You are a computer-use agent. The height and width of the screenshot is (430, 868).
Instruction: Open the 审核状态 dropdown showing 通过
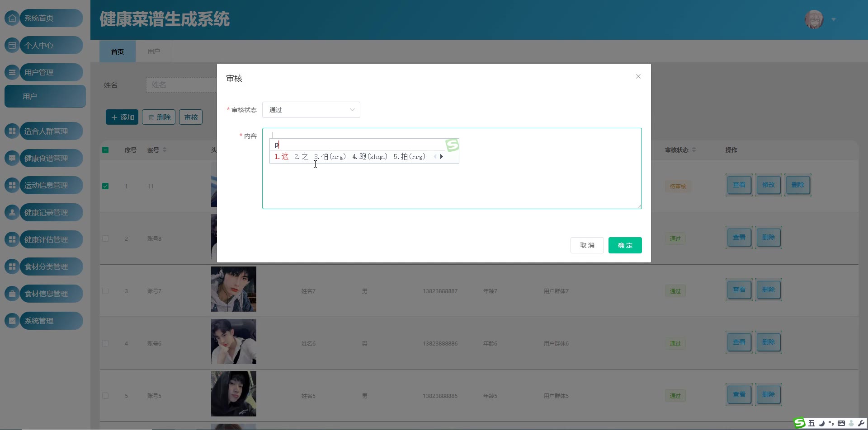tap(311, 110)
